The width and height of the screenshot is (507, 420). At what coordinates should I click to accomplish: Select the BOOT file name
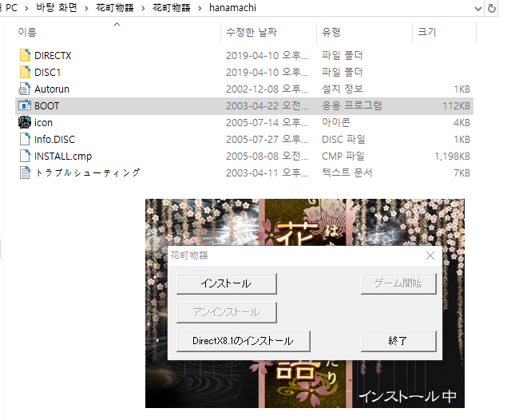tap(46, 106)
